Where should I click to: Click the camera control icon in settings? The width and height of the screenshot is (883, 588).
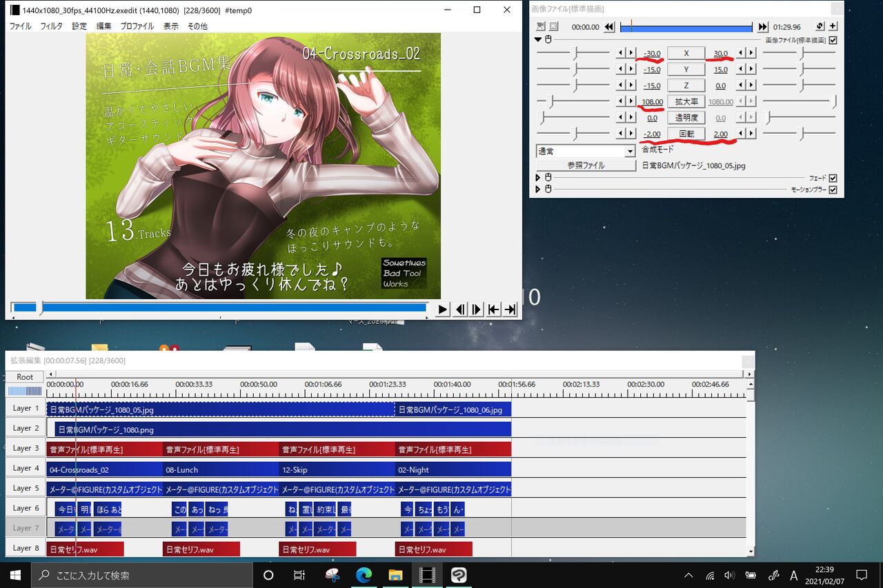coord(541,27)
